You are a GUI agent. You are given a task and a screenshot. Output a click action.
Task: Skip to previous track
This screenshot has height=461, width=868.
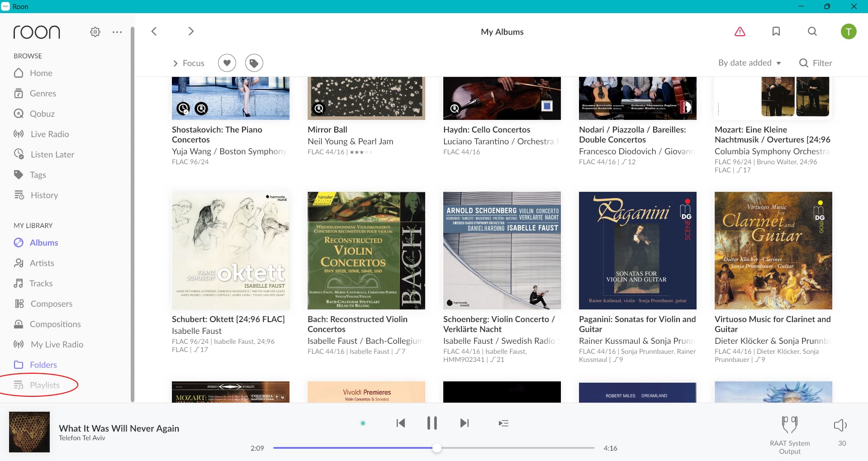(x=400, y=423)
